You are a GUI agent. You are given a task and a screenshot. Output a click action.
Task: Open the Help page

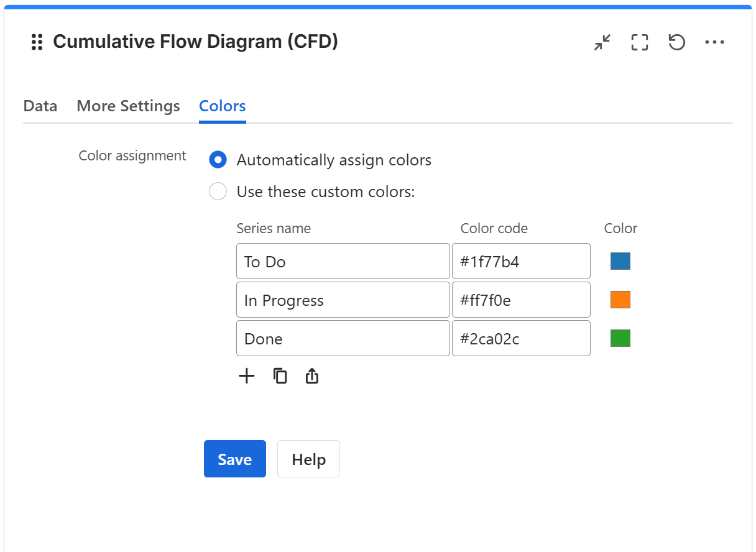[x=308, y=459]
